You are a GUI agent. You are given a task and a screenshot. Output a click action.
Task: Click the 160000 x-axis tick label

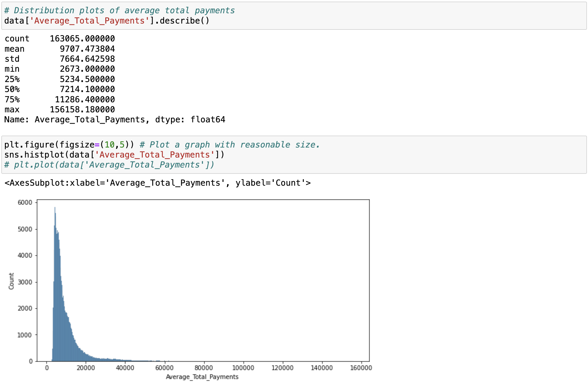[x=361, y=368]
